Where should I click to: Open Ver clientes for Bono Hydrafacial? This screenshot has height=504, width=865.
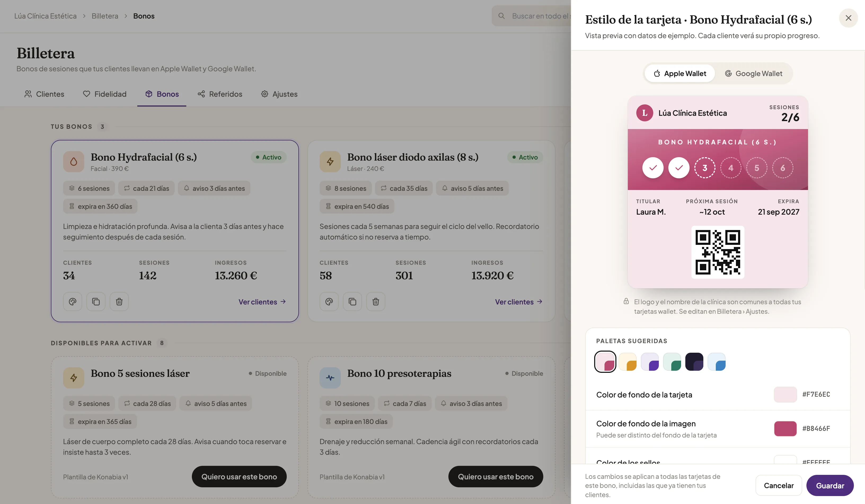262,302
